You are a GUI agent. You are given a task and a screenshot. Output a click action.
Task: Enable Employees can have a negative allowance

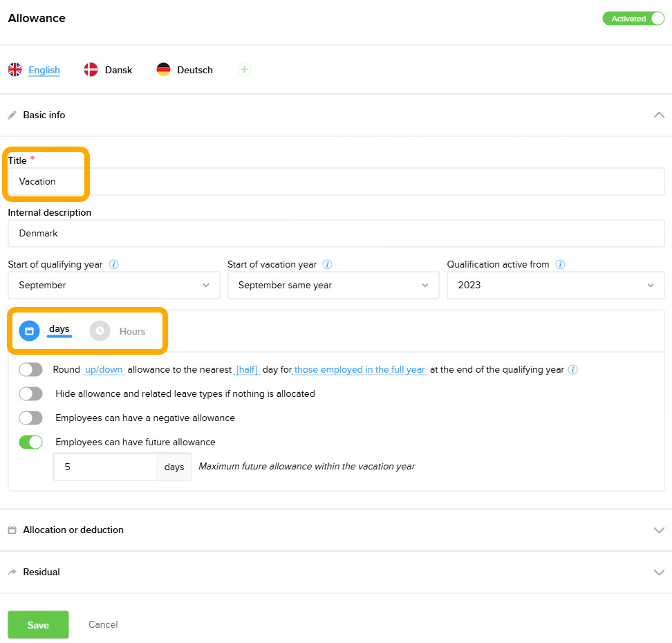31,418
